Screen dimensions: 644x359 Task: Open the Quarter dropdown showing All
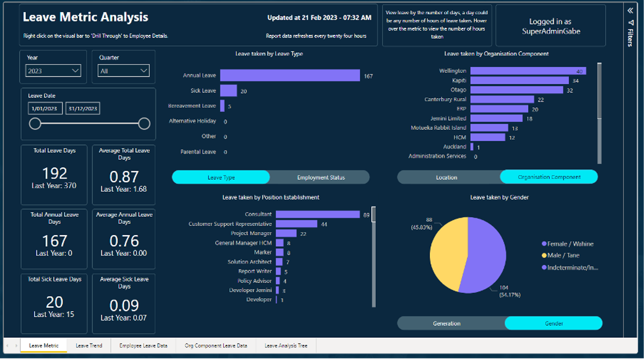click(x=123, y=71)
